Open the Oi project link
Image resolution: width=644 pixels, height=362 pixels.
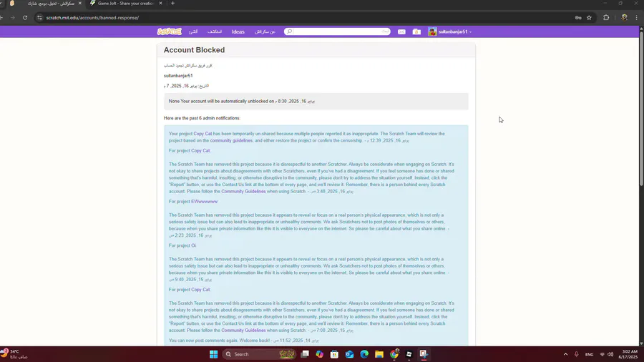pos(193,245)
